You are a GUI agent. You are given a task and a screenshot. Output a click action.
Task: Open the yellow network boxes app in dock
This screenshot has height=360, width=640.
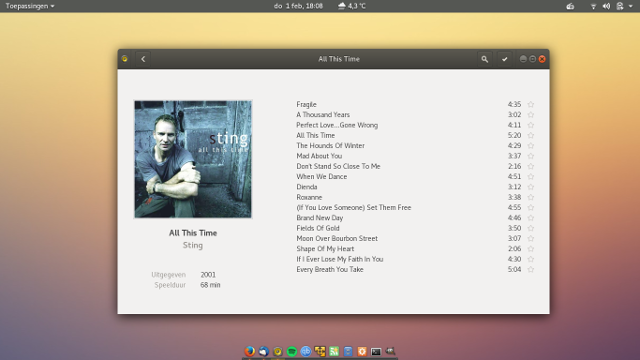pyautogui.click(x=320, y=351)
